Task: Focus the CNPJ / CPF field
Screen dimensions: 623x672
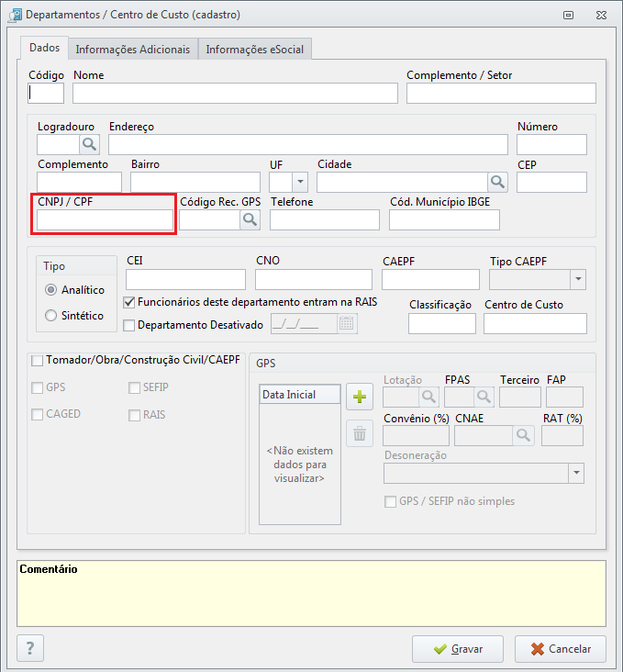Action: [105, 219]
